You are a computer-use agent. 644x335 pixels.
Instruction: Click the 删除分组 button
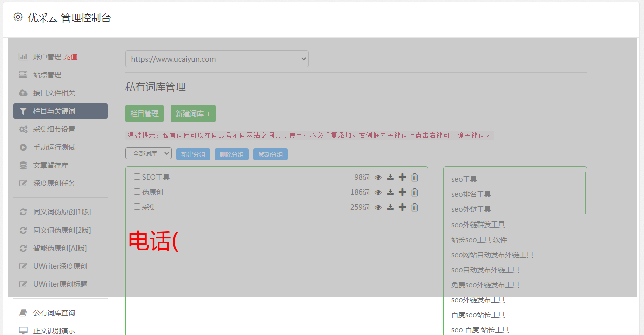[232, 154]
